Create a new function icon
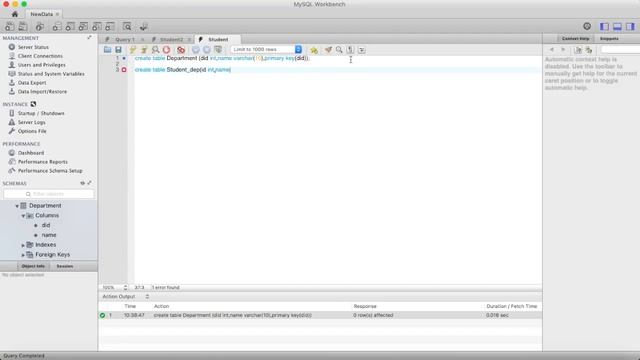This screenshot has width=640, height=360. pos(109,27)
